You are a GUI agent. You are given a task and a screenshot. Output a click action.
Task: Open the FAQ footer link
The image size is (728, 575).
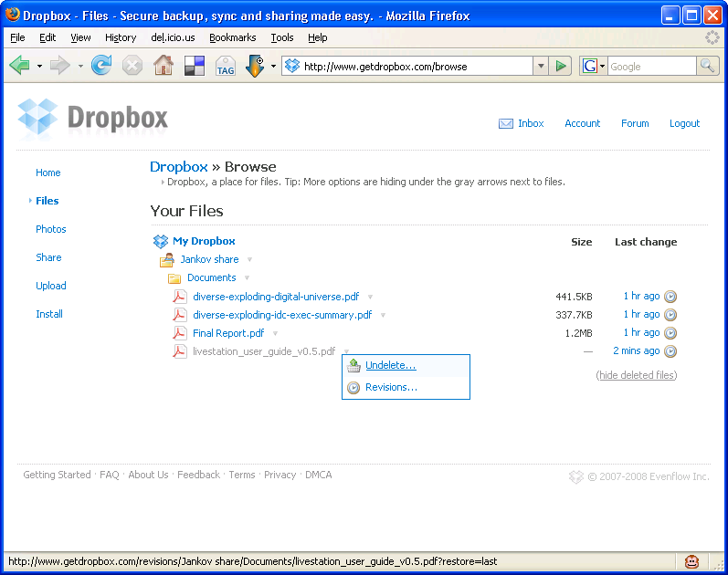[110, 475]
